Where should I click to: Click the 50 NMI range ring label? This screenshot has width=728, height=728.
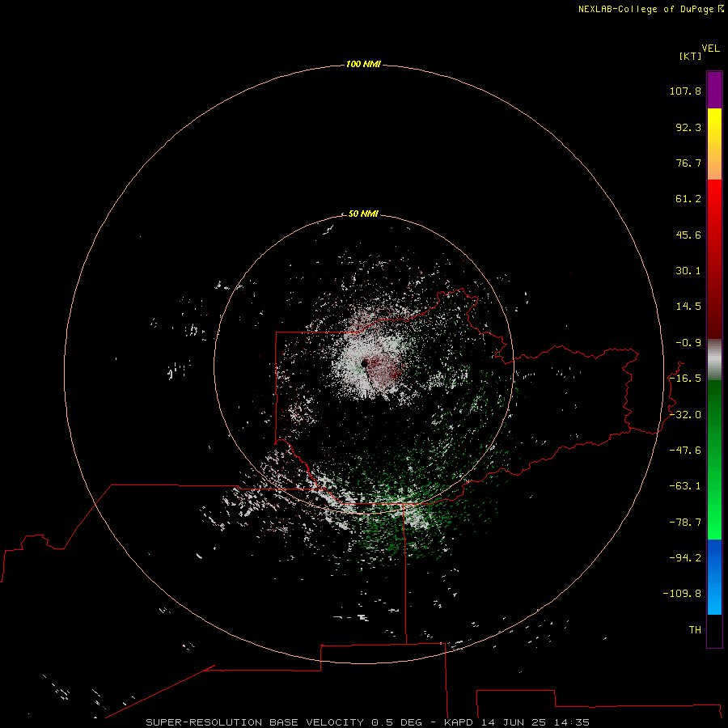363,214
